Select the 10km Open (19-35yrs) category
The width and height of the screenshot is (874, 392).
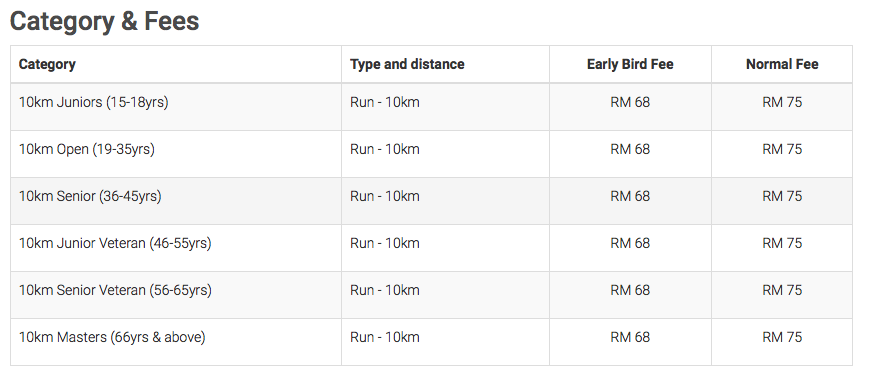(86, 149)
